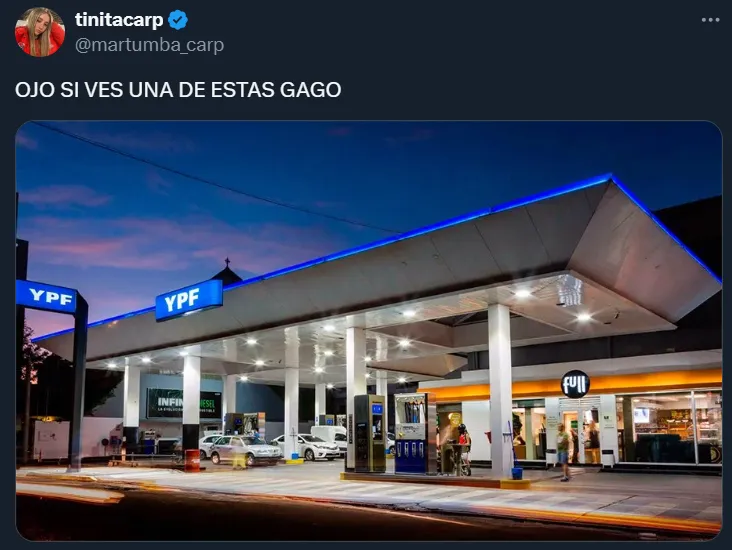The height and width of the screenshot is (550, 732).
Task: Click the gold fuel dispenser beside the pump
Action: point(370,432)
